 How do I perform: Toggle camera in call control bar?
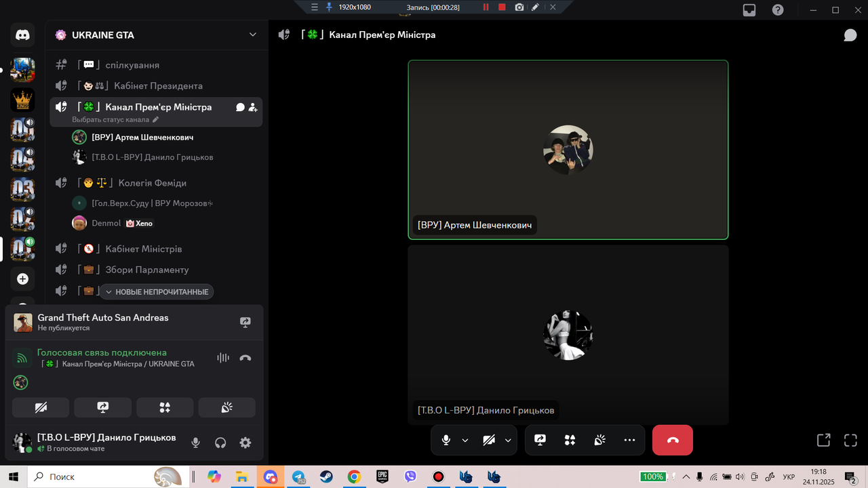489,440
